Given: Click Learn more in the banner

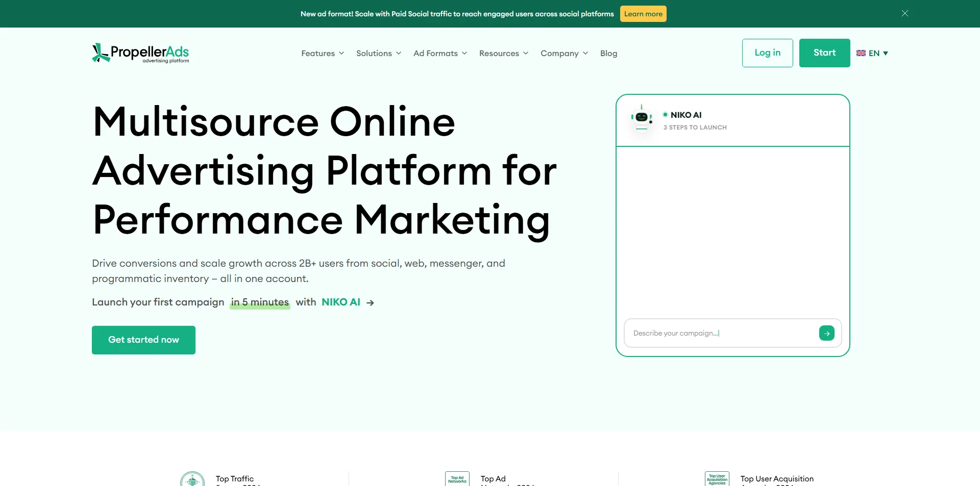Looking at the screenshot, I should pos(643,14).
